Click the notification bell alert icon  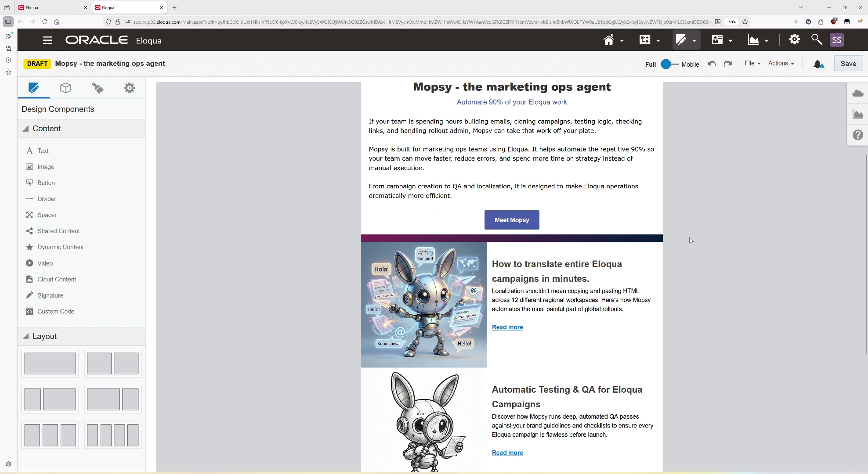(818, 64)
